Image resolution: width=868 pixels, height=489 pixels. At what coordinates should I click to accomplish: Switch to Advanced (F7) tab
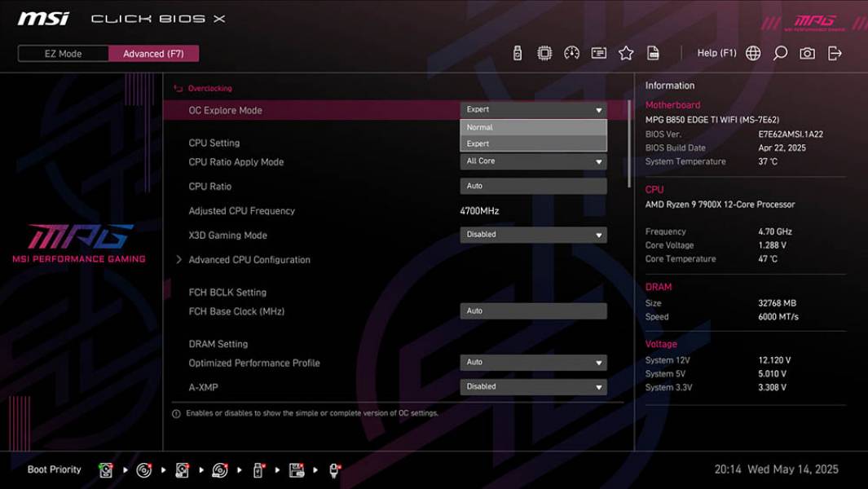153,54
